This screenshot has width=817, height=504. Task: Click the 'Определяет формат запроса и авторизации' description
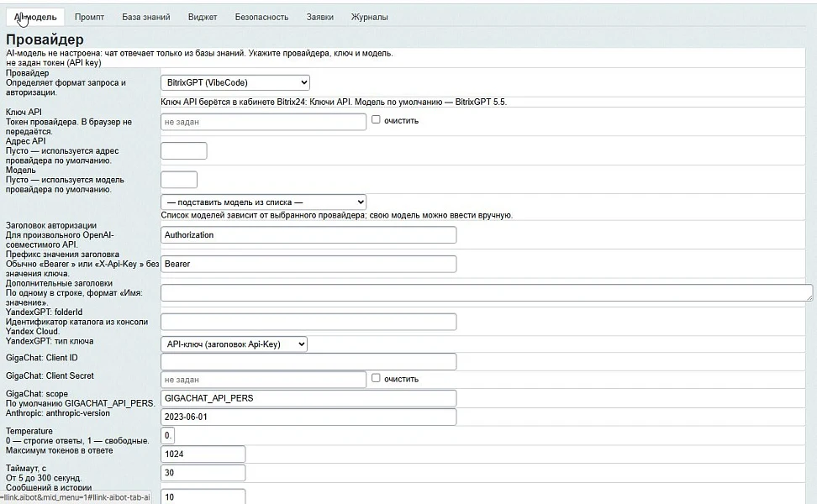[66, 87]
